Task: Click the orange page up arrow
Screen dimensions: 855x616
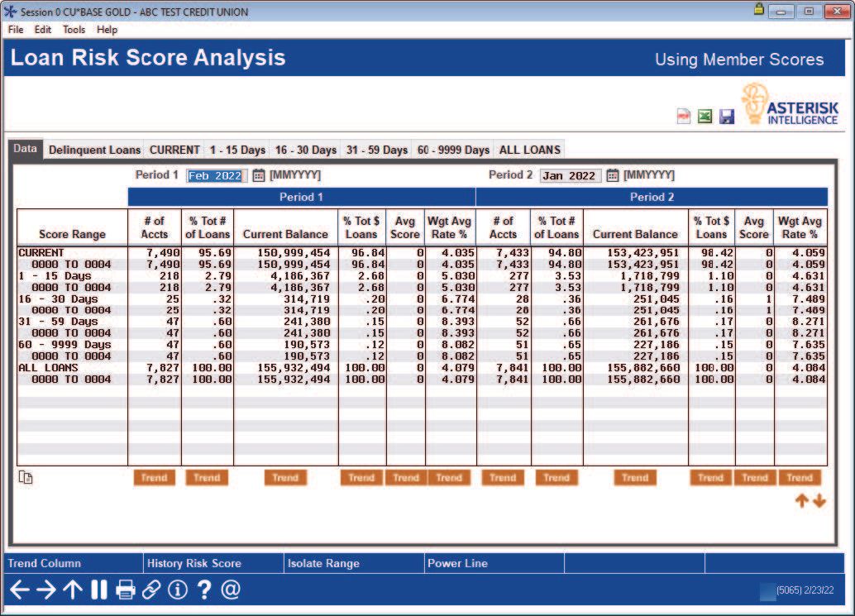Action: pos(801,500)
